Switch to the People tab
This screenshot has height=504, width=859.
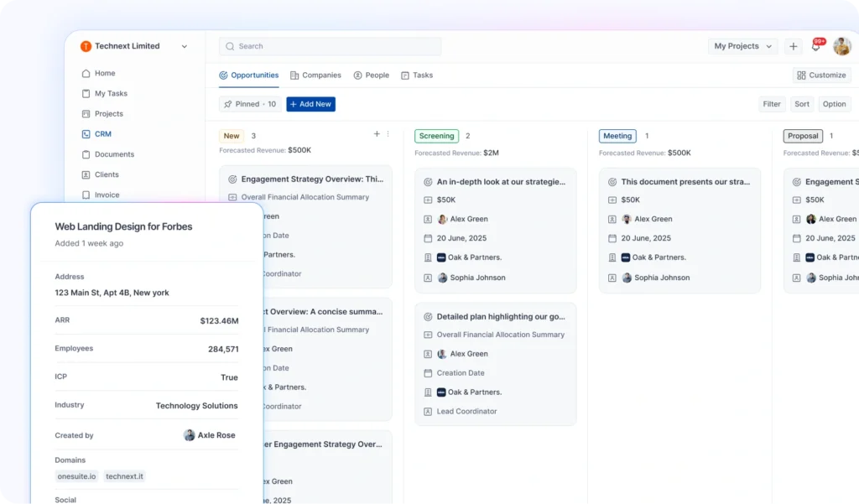point(372,75)
